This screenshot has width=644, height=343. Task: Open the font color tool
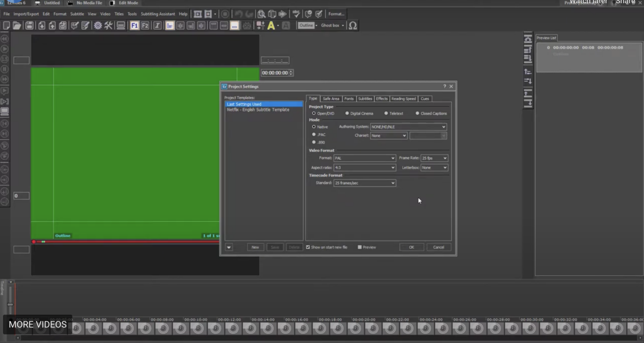[272, 26]
